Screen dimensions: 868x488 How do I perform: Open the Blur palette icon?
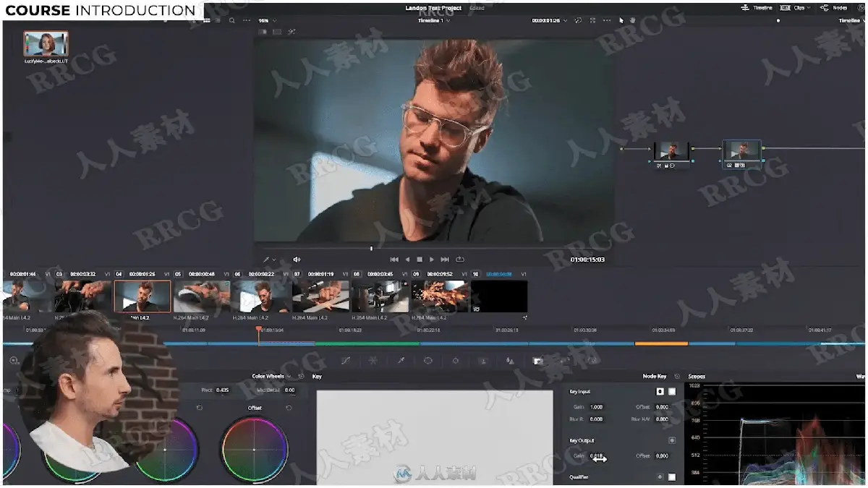tap(510, 360)
